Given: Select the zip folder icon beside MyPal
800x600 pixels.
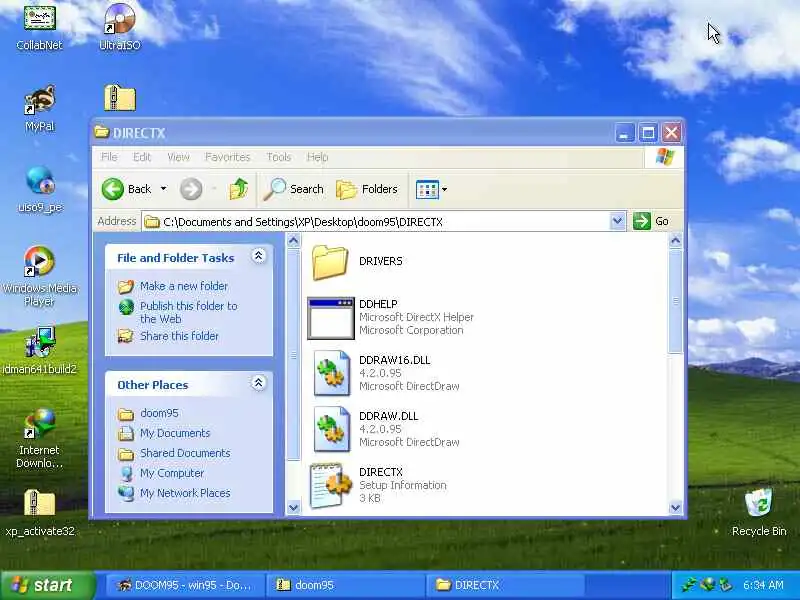Looking at the screenshot, I should coord(120,98).
